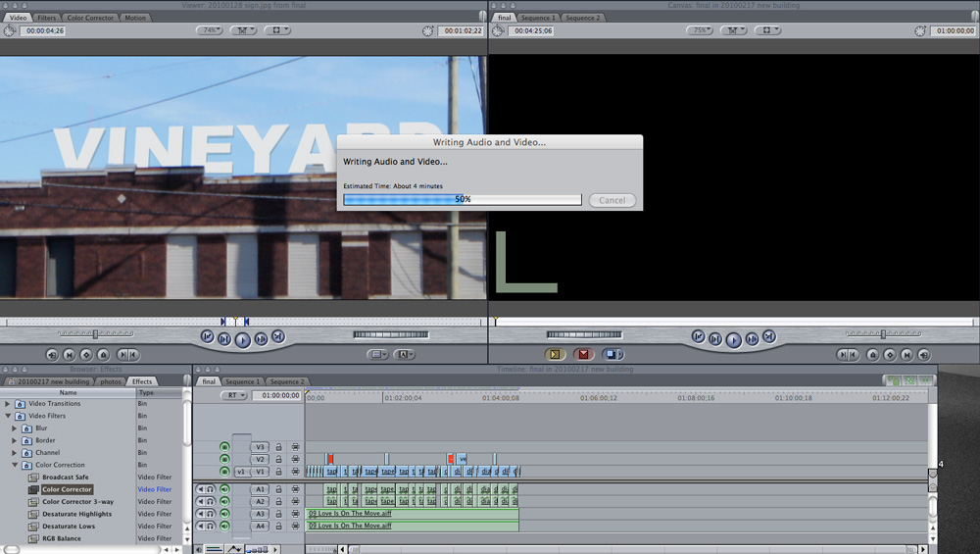980x554 pixels.
Task: Open Viewer generator pop-up menu
Action: tap(404, 355)
